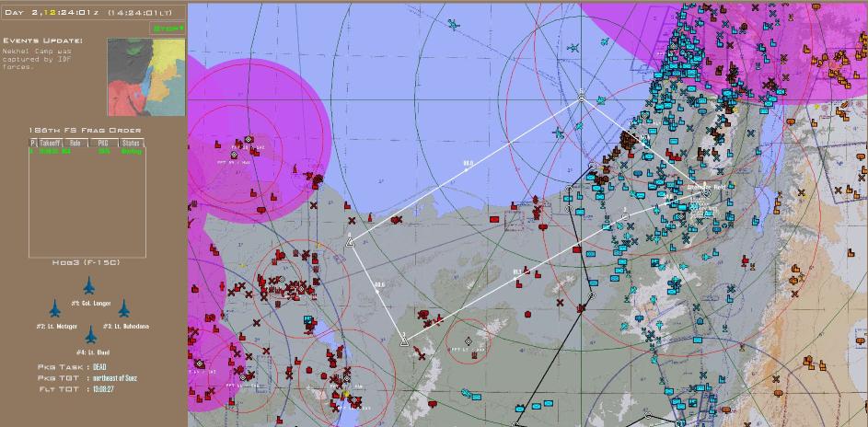This screenshot has width=868, height=427.
Task: Select the Role column header
Action: click(x=75, y=143)
